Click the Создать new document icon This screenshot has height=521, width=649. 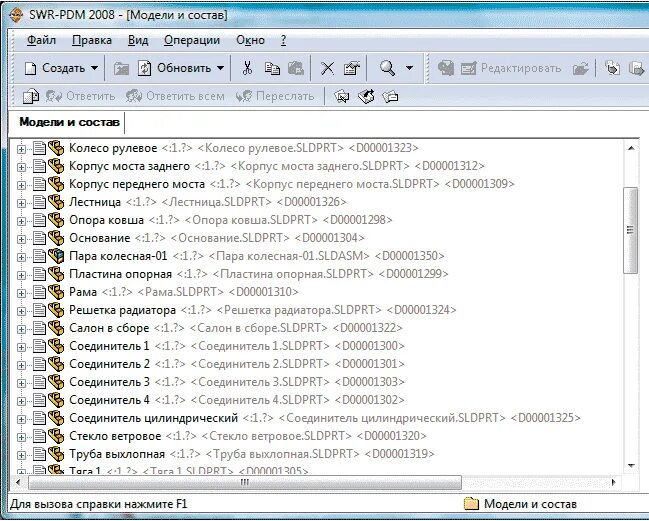(x=31, y=68)
